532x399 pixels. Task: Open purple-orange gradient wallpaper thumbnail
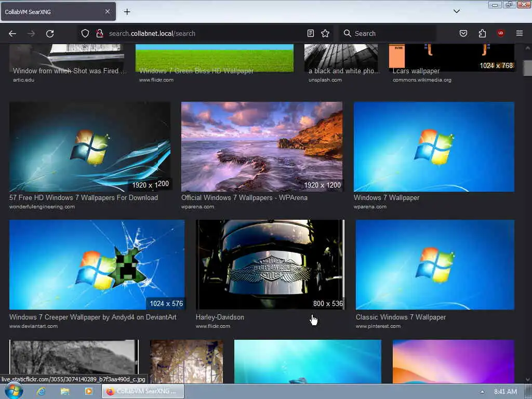(x=453, y=362)
